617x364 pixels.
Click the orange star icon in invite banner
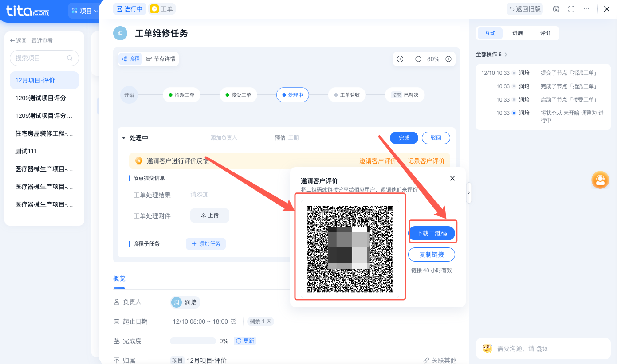click(x=139, y=160)
